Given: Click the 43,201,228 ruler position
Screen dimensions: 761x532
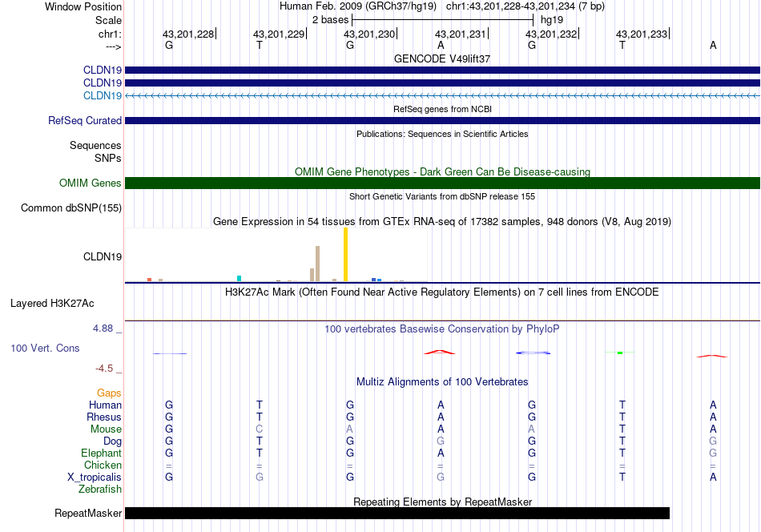Looking at the screenshot, I should click(187, 34).
